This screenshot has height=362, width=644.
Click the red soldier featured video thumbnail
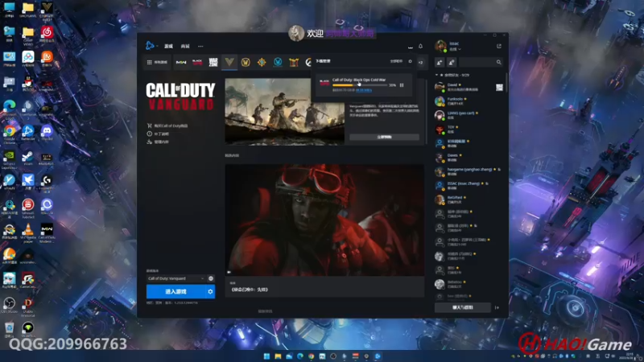pyautogui.click(x=324, y=220)
